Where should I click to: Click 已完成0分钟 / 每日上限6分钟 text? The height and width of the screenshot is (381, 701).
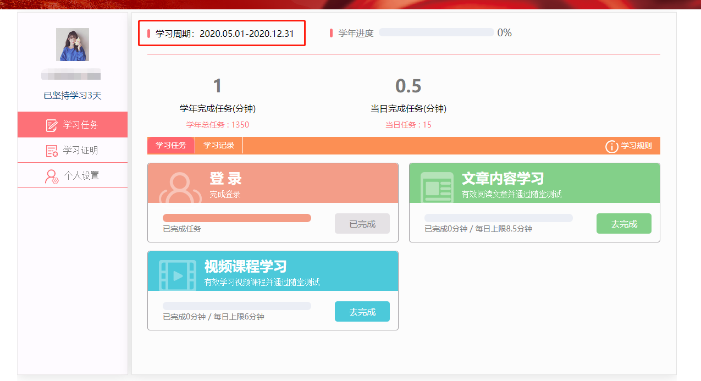coord(213,317)
